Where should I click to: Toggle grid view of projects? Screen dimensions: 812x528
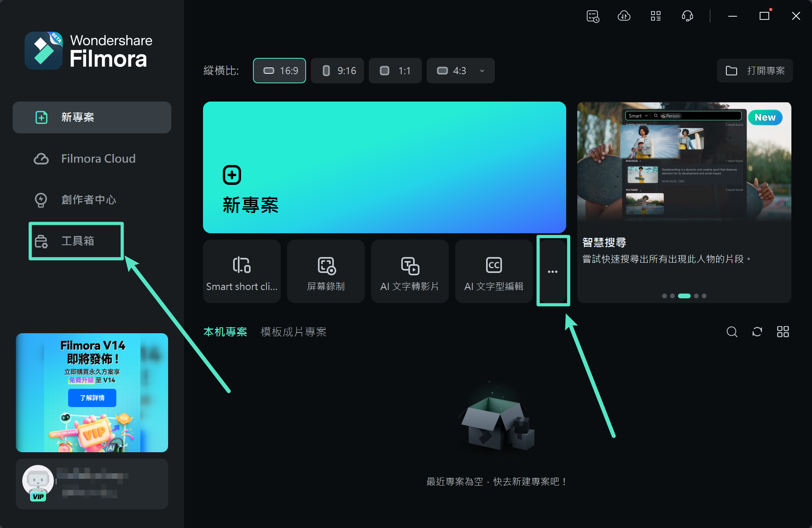click(x=783, y=332)
